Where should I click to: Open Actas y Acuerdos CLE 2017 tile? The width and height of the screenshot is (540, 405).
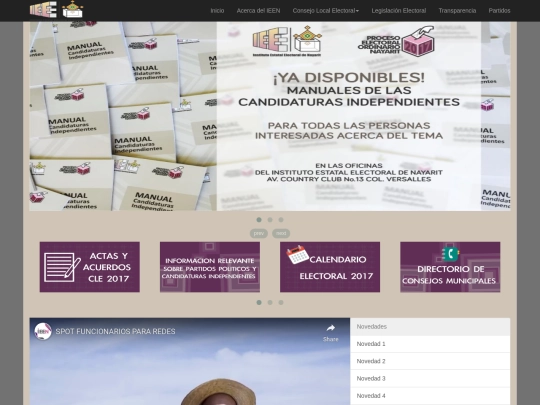(90, 267)
